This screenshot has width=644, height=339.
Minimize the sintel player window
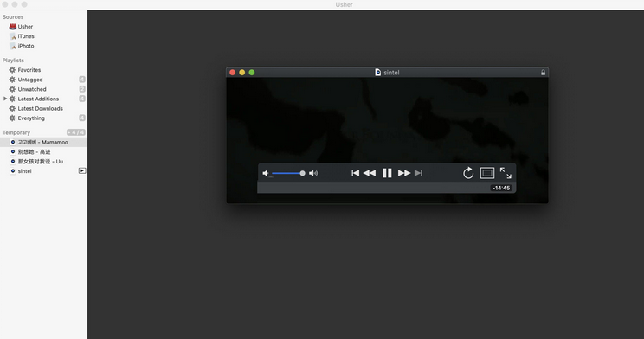(241, 73)
